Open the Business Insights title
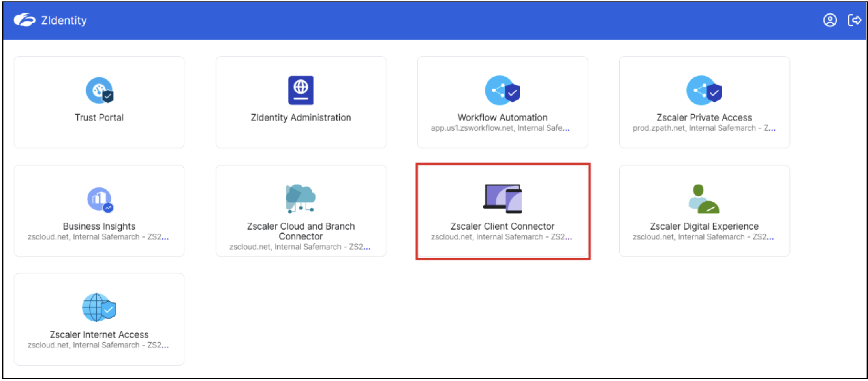 (x=99, y=226)
